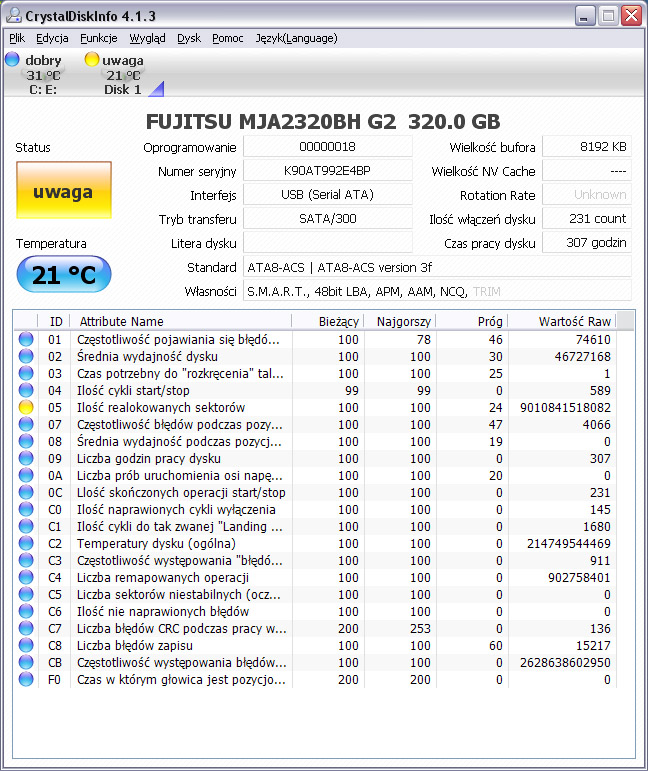The image size is (648, 771).
Task: Select 'Liczba godzin pracy dysku' attribute name
Action: 148,459
